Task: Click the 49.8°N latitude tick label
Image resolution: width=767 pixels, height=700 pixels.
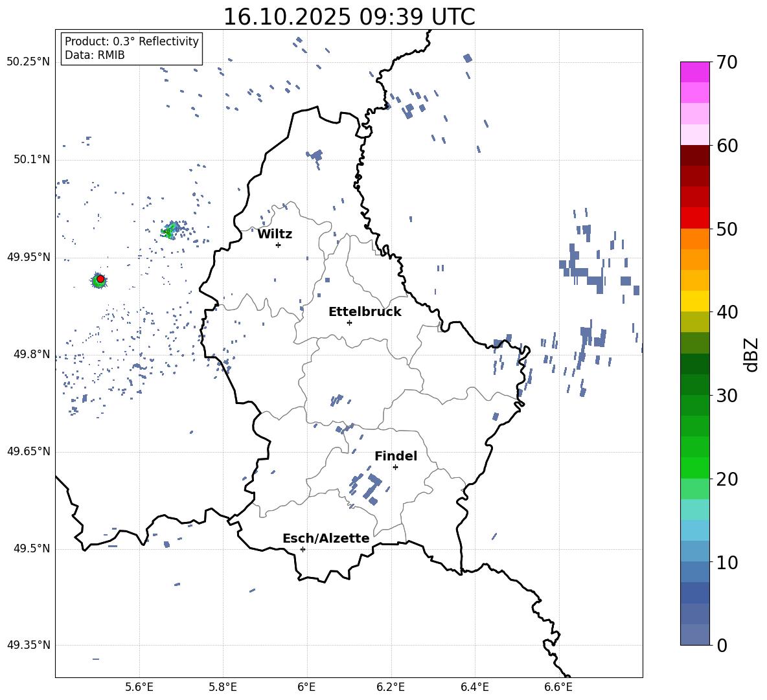Action: pyautogui.click(x=31, y=354)
